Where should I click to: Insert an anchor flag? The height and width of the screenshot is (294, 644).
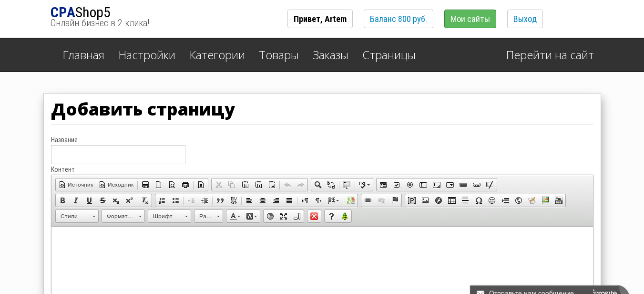395,200
